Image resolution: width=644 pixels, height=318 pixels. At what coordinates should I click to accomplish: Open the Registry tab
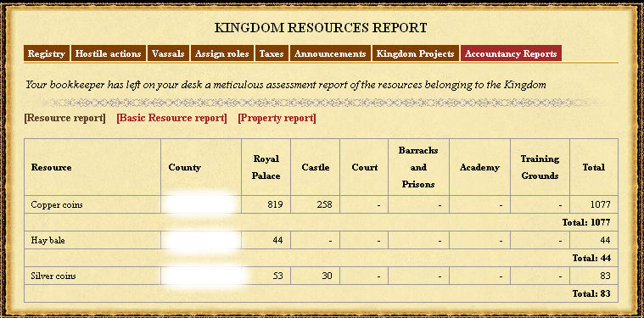(x=47, y=53)
